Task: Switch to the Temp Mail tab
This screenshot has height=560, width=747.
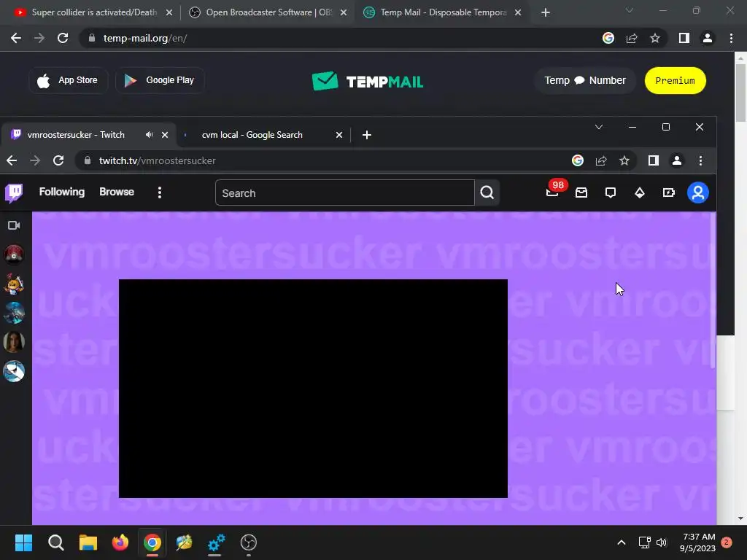Action: click(443, 12)
